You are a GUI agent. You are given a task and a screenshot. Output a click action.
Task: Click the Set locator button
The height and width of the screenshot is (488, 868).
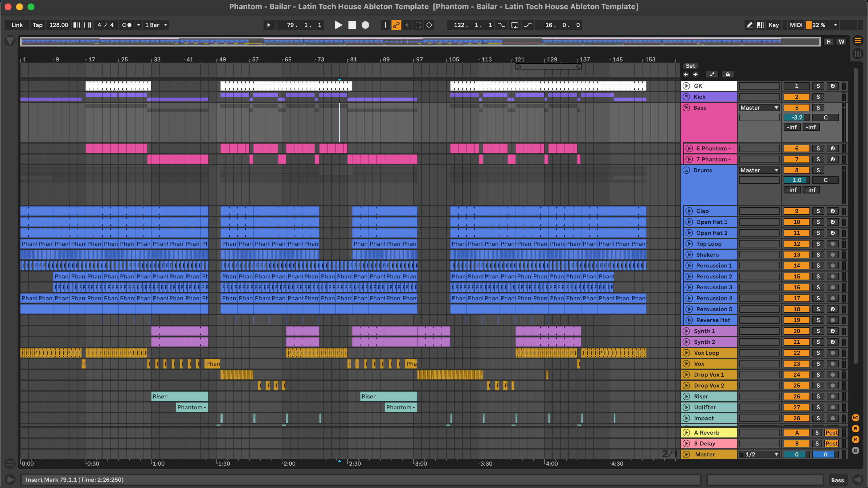pos(690,66)
